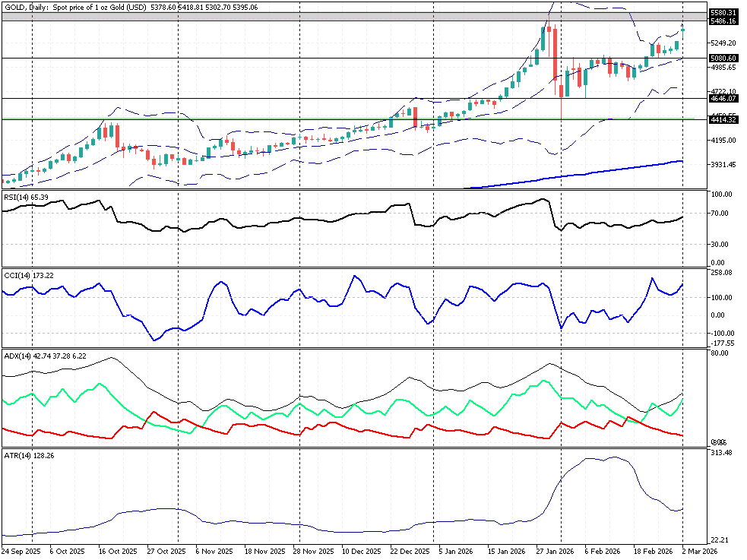
Task: Click the 24 Sep 2025 date label
Action: pos(20,551)
